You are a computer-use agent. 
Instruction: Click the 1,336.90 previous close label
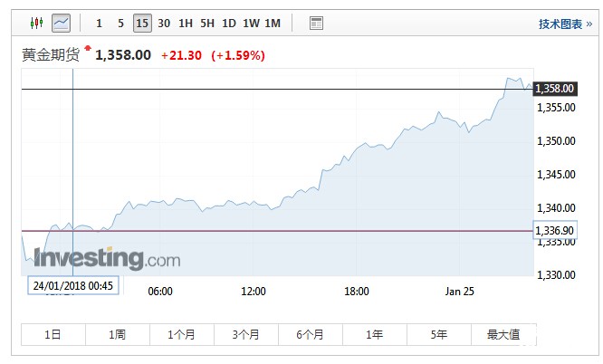coord(554,231)
